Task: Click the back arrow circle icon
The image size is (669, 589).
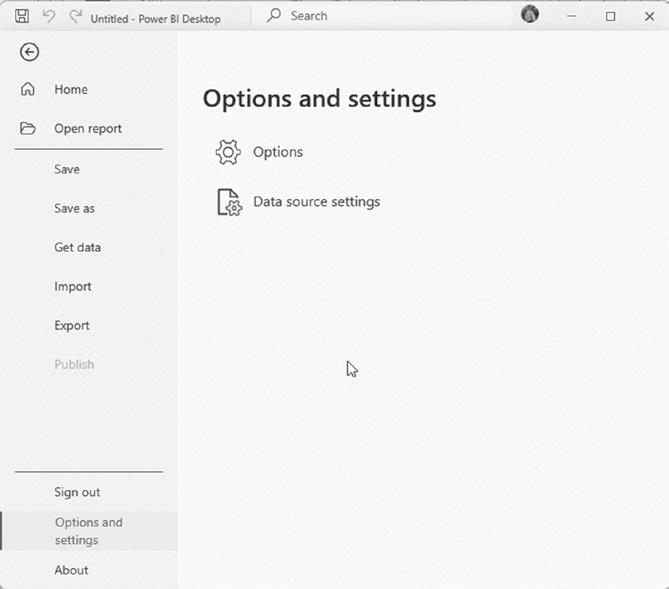Action: coord(29,52)
